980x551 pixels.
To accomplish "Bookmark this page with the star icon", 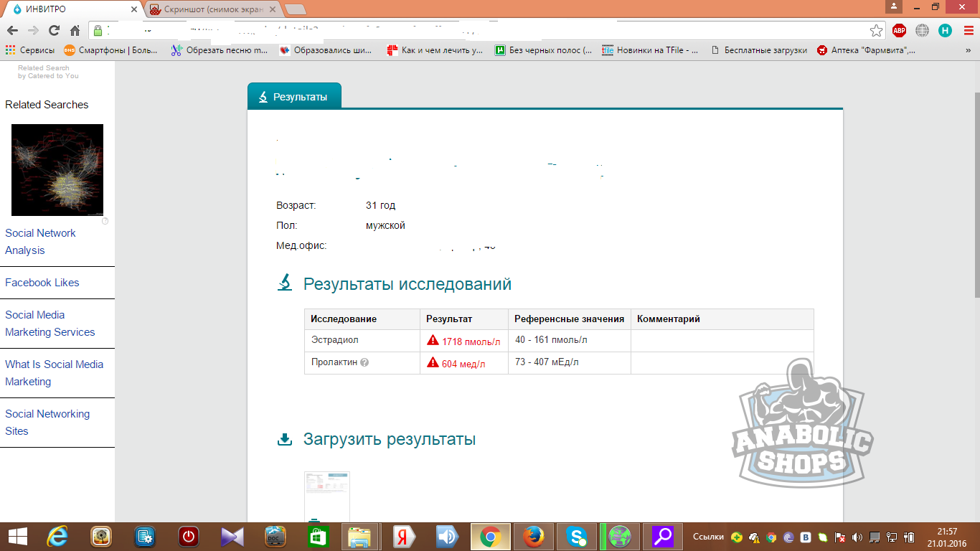I will click(x=876, y=31).
